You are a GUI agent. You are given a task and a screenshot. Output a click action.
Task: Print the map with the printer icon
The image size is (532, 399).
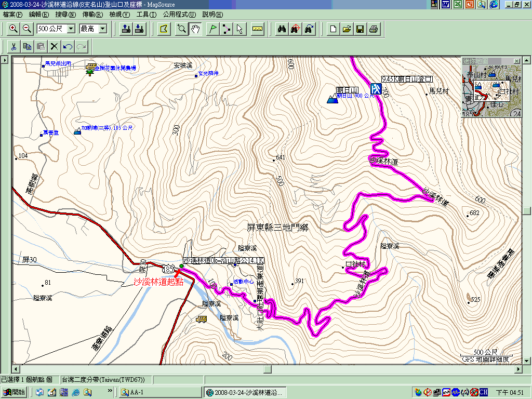tap(374, 29)
